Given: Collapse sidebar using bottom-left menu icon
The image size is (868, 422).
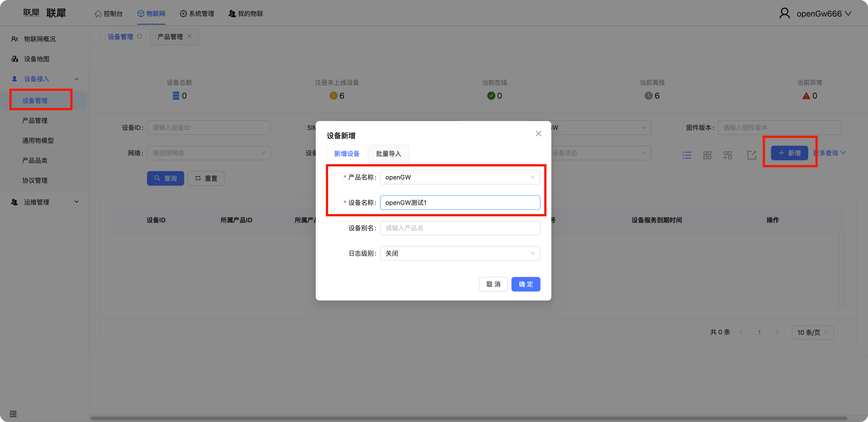Looking at the screenshot, I should 13,414.
